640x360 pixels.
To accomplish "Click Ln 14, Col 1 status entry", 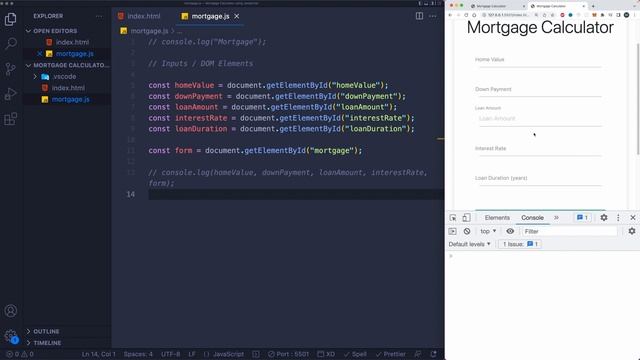I will point(98,354).
